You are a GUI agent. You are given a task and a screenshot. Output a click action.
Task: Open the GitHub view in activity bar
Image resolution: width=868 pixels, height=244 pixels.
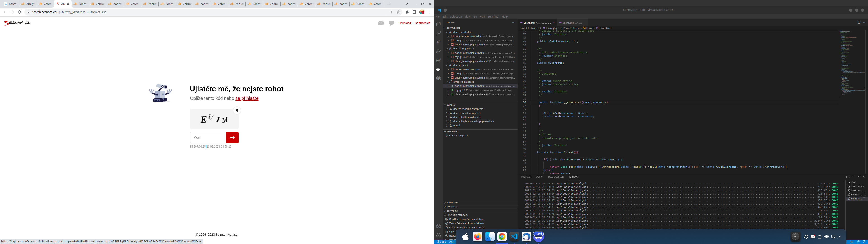click(438, 78)
